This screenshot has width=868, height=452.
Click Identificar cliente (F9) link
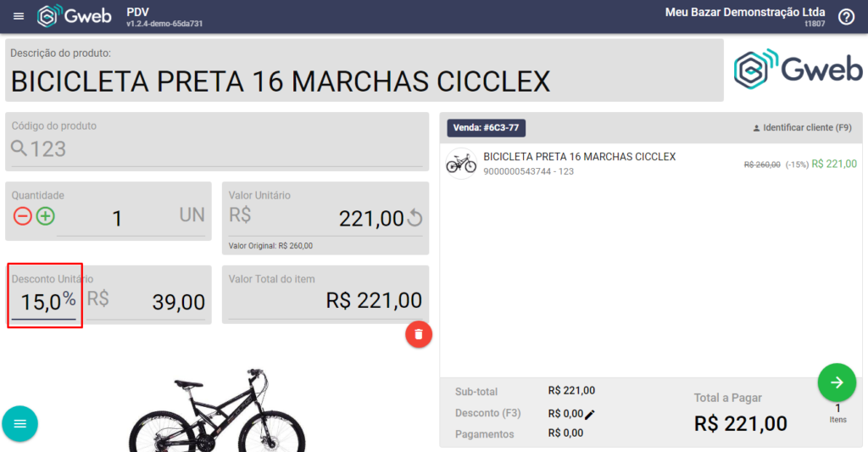point(802,127)
